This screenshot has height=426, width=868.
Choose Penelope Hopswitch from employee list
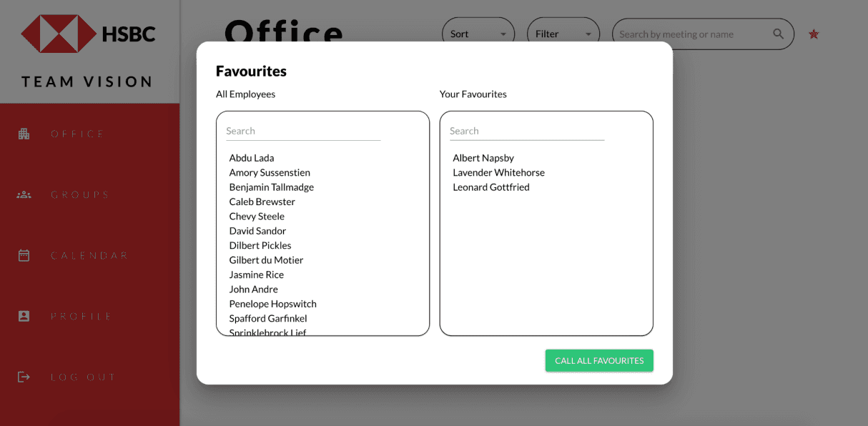click(x=272, y=304)
